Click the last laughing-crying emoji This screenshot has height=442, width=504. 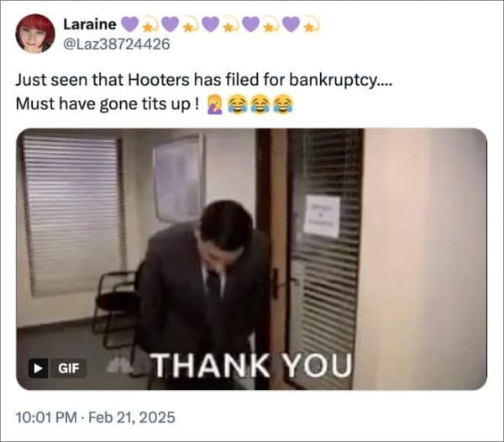[x=283, y=104]
